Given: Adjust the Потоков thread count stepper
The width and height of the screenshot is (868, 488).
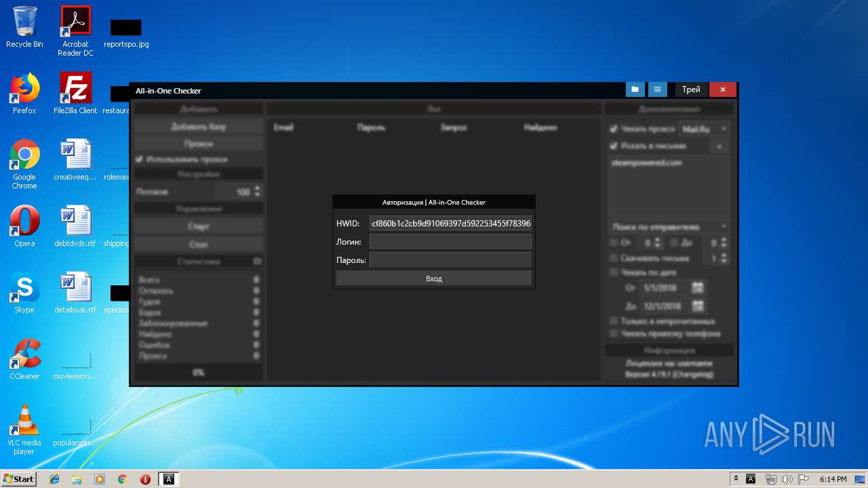Looking at the screenshot, I should (257, 192).
